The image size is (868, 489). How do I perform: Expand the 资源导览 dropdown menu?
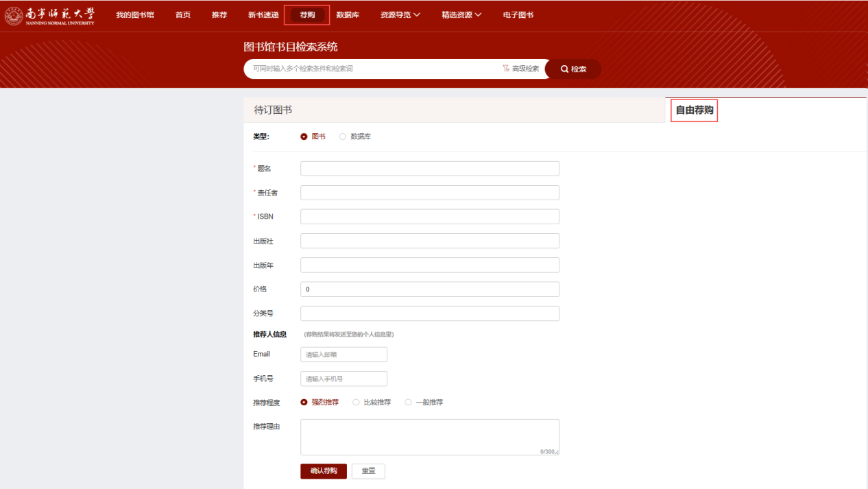point(400,14)
